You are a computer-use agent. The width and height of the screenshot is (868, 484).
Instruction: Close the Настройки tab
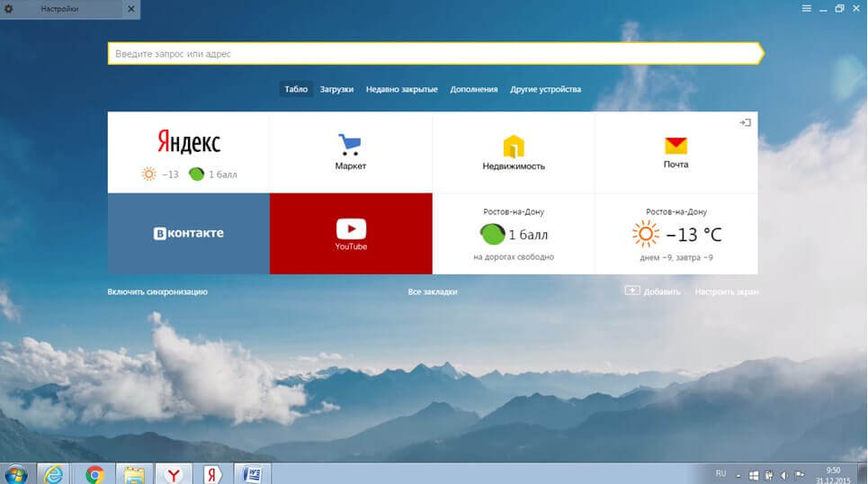pos(130,9)
